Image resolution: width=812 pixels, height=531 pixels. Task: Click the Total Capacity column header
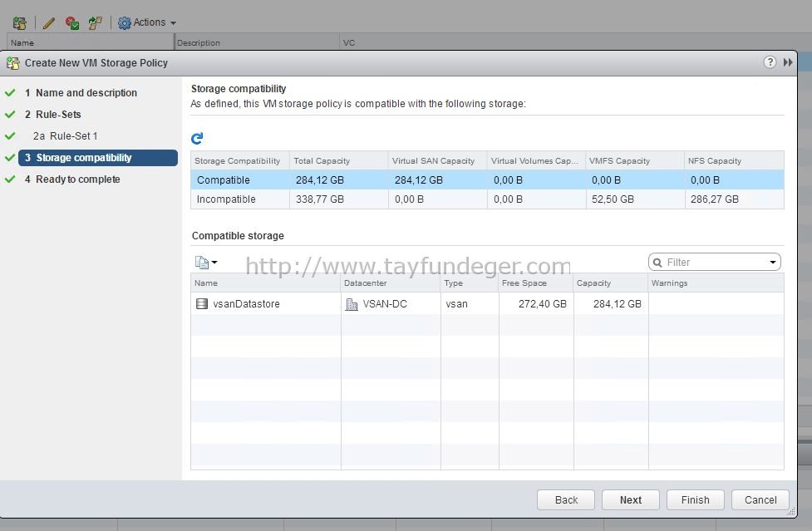pyautogui.click(x=338, y=161)
